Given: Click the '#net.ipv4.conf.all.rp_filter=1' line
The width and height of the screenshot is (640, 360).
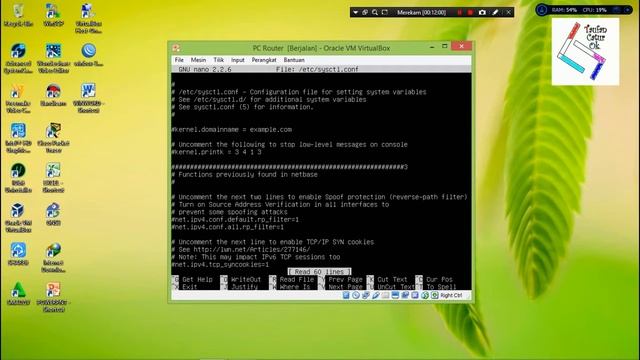Looking at the screenshot, I should point(228,227).
